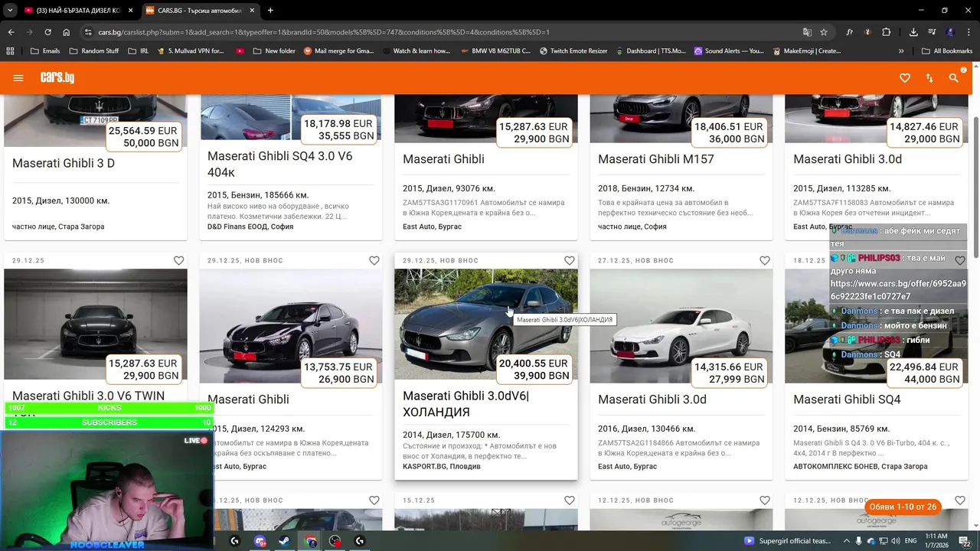This screenshot has width=980, height=551.
Task: Open the Sound Alerts bookmark
Action: [x=729, y=51]
